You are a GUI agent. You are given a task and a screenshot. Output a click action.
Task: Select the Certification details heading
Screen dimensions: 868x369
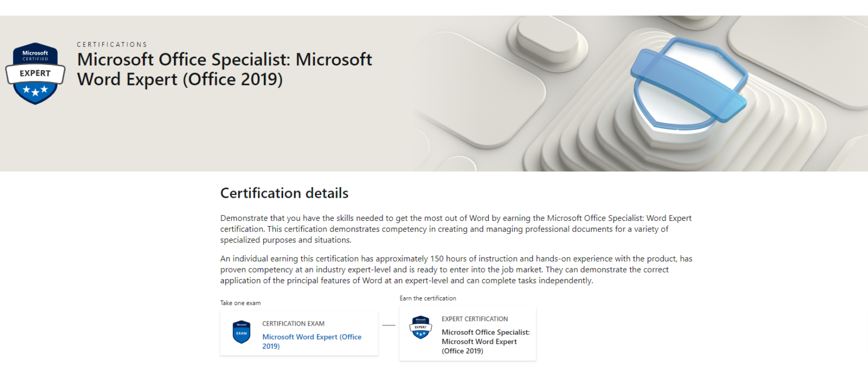tap(284, 193)
